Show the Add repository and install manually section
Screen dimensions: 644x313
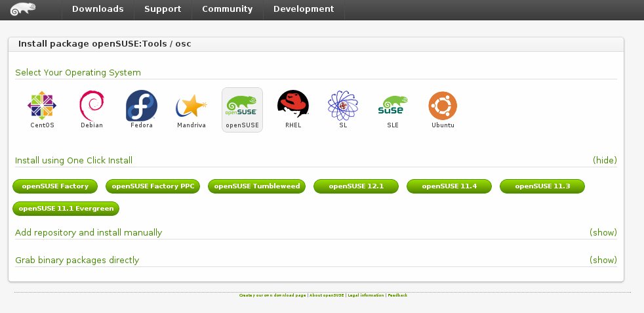pyautogui.click(x=603, y=232)
